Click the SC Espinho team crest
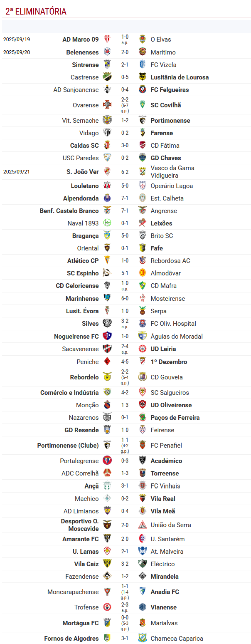251x644 pixels. pyautogui.click(x=107, y=273)
